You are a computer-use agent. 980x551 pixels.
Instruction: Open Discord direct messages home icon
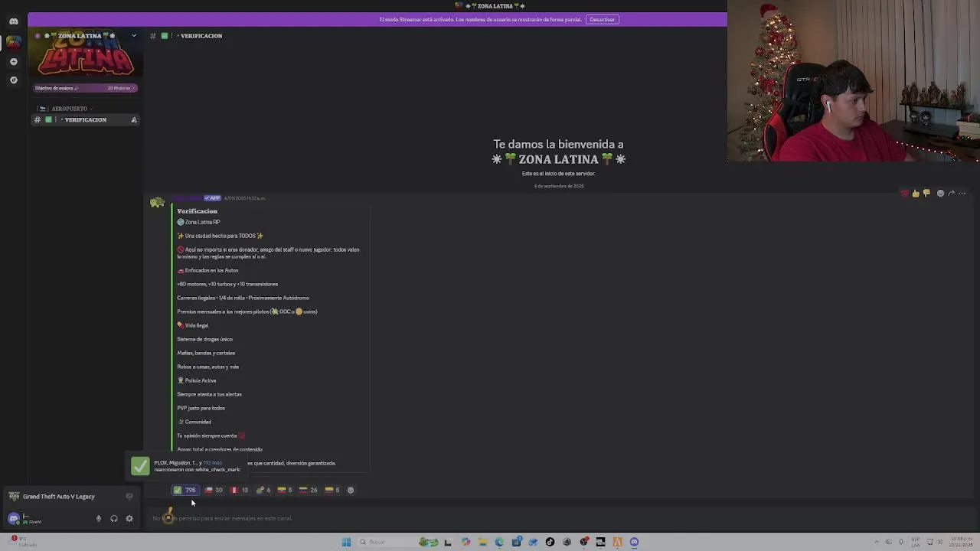13,21
